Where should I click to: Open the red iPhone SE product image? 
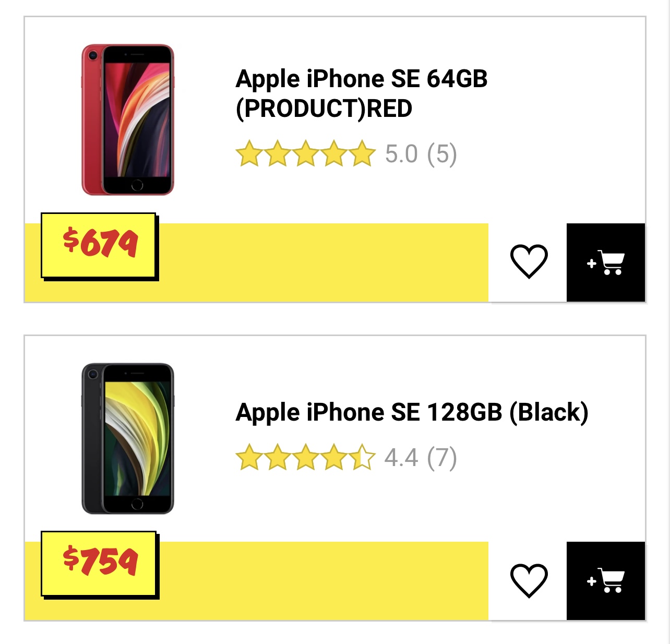click(x=128, y=120)
